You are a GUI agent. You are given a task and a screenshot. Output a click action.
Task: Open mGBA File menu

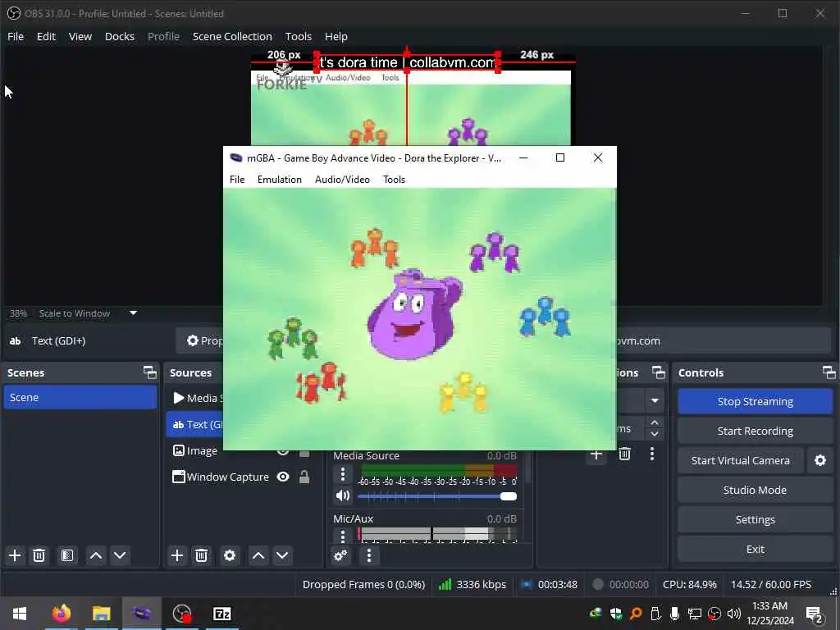[237, 180]
